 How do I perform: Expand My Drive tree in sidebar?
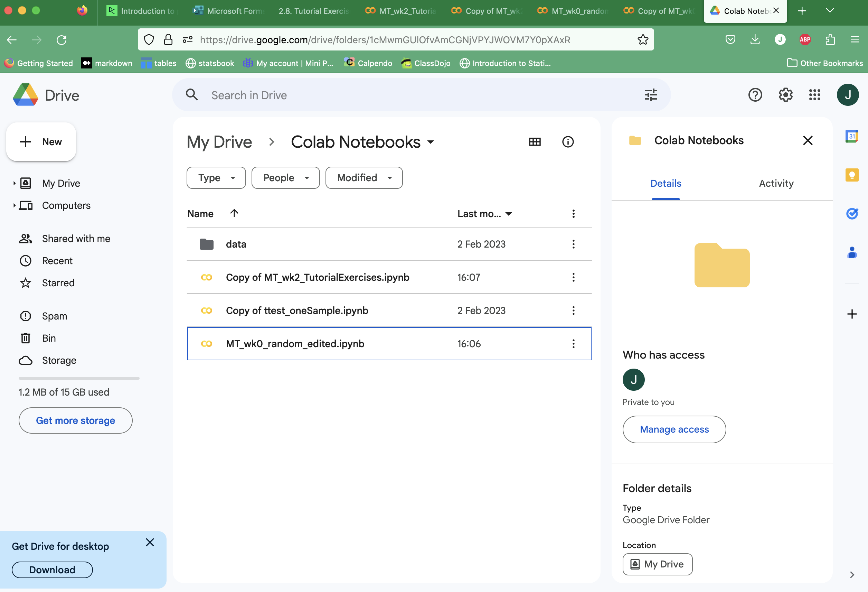tap(14, 183)
